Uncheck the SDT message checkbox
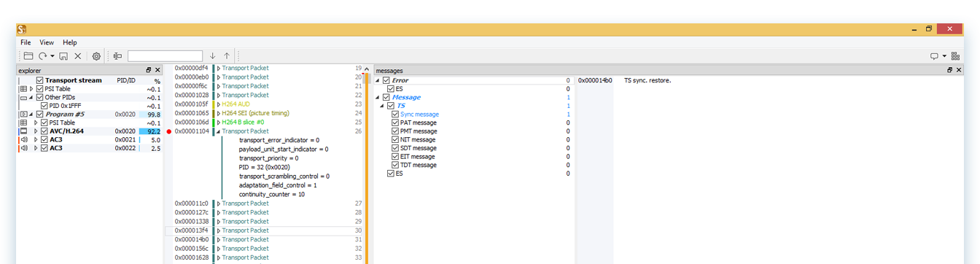980x264 pixels. click(395, 148)
